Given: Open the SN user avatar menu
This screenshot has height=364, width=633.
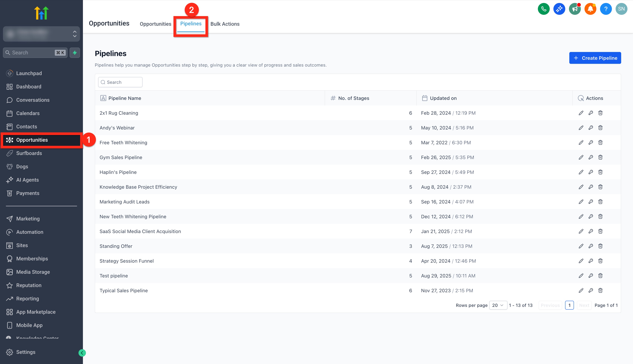Looking at the screenshot, I should (x=621, y=9).
